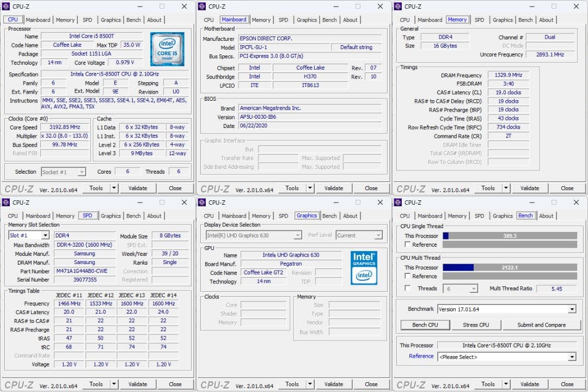Click Validate in the CPU tab window
Screen dimensions: 588x392
(138, 188)
